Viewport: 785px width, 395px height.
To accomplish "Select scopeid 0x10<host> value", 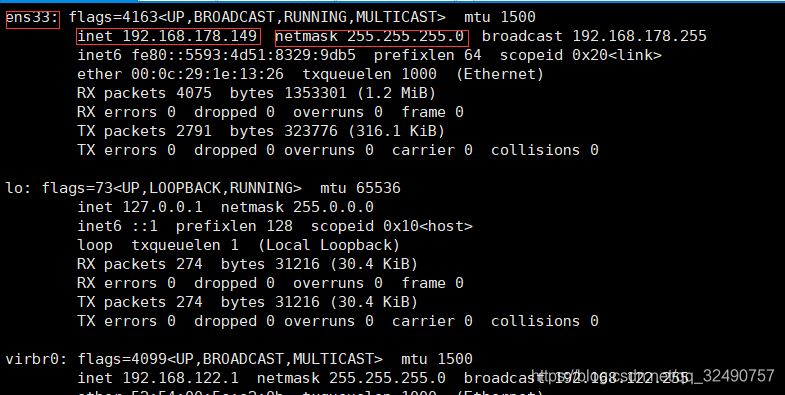I will pyautogui.click(x=391, y=226).
